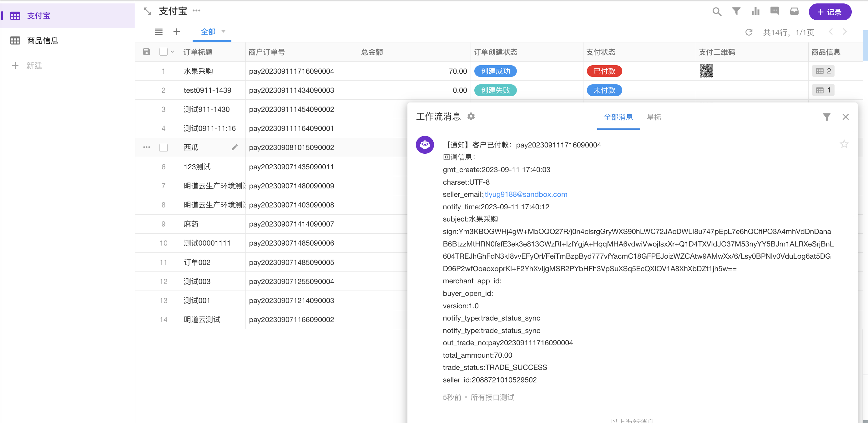This screenshot has height=423, width=868.
Task: Select 商品信息 sheet in sidebar
Action: click(43, 41)
